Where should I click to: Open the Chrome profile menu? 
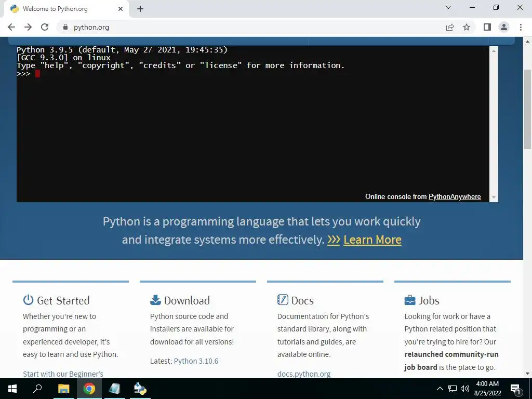(504, 27)
